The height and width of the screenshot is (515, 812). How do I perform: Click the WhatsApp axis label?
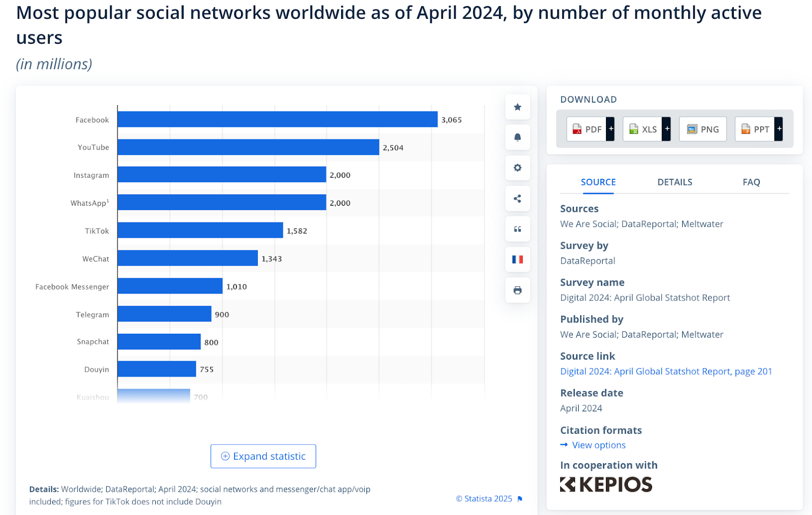click(90, 203)
